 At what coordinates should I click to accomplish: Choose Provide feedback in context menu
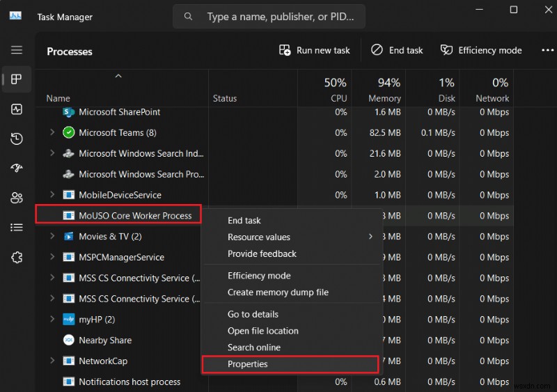pos(292,253)
